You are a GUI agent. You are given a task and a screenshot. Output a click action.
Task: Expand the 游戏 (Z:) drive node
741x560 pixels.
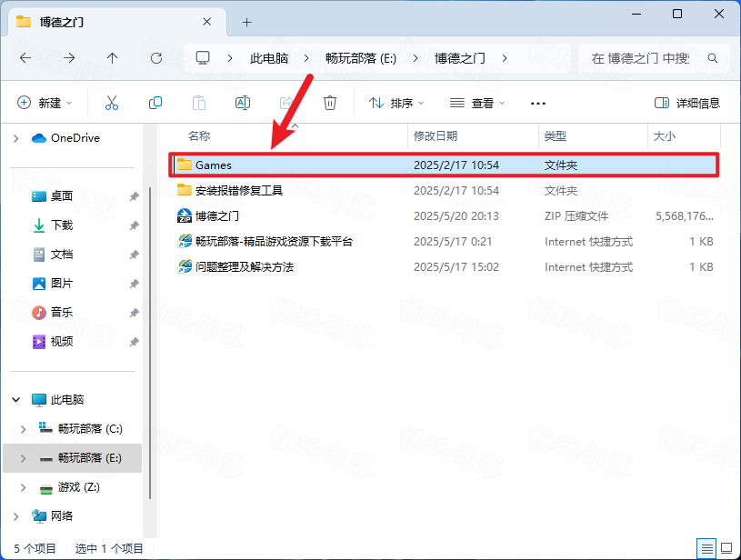pyautogui.click(x=23, y=487)
